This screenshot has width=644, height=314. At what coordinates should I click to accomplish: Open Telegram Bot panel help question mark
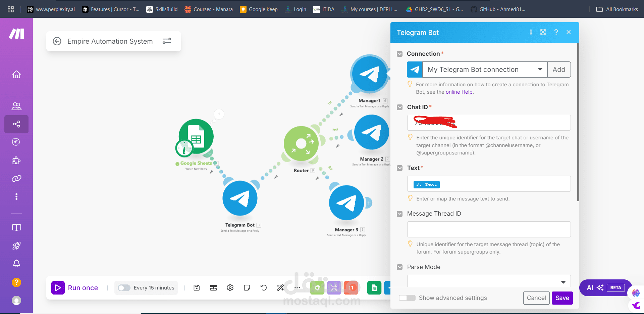point(556,32)
